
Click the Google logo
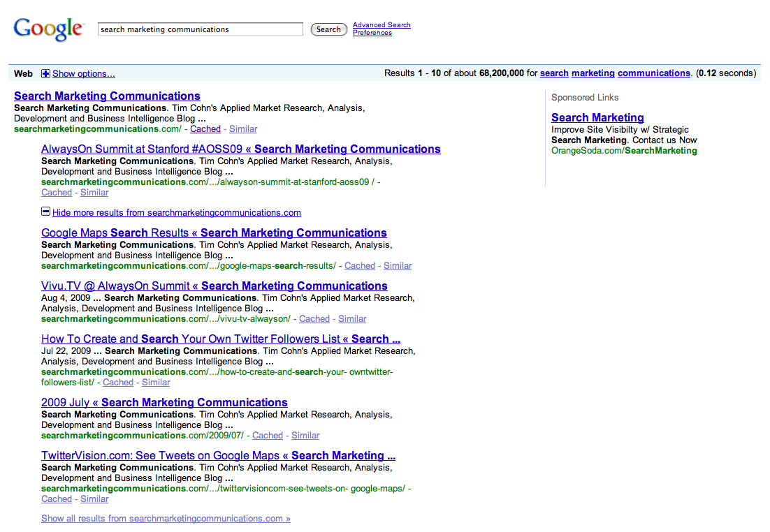48,29
